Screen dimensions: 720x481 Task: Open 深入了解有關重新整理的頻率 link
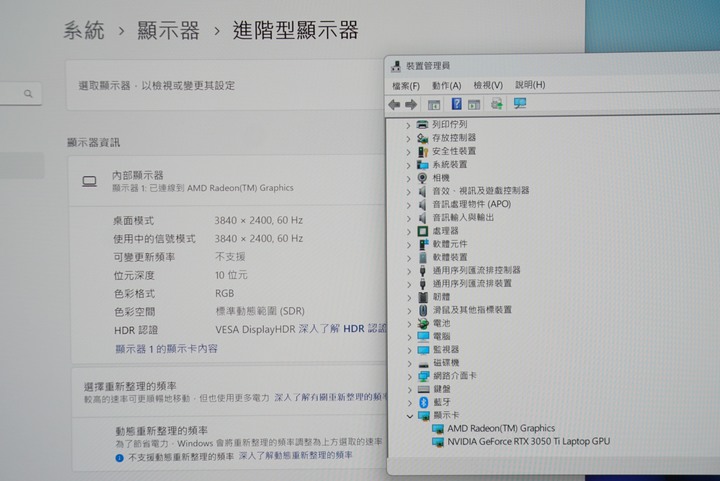tap(331, 397)
